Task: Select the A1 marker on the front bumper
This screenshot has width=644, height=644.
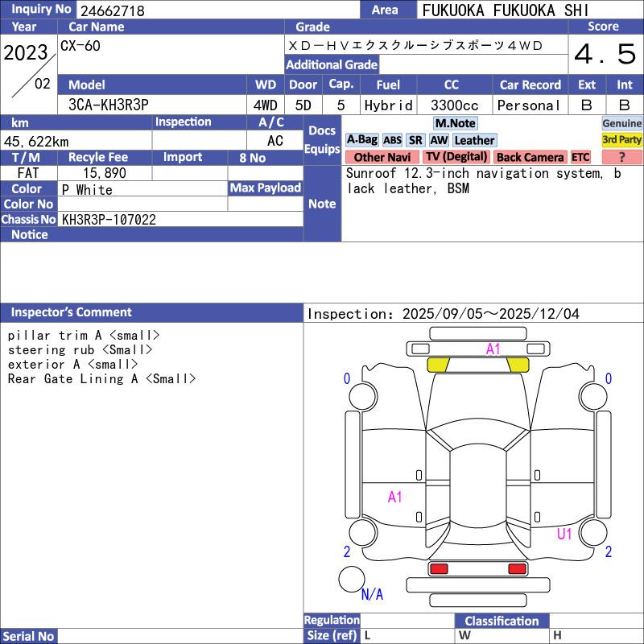Action: point(493,349)
